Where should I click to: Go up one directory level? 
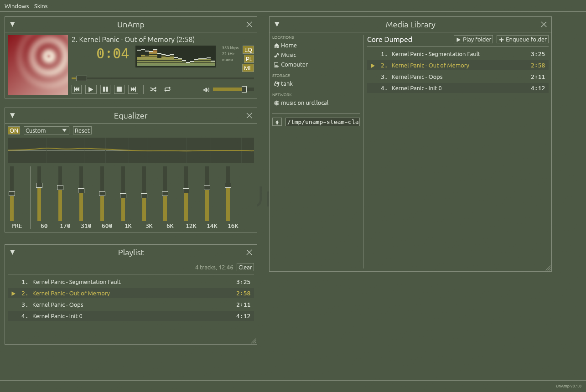click(277, 122)
